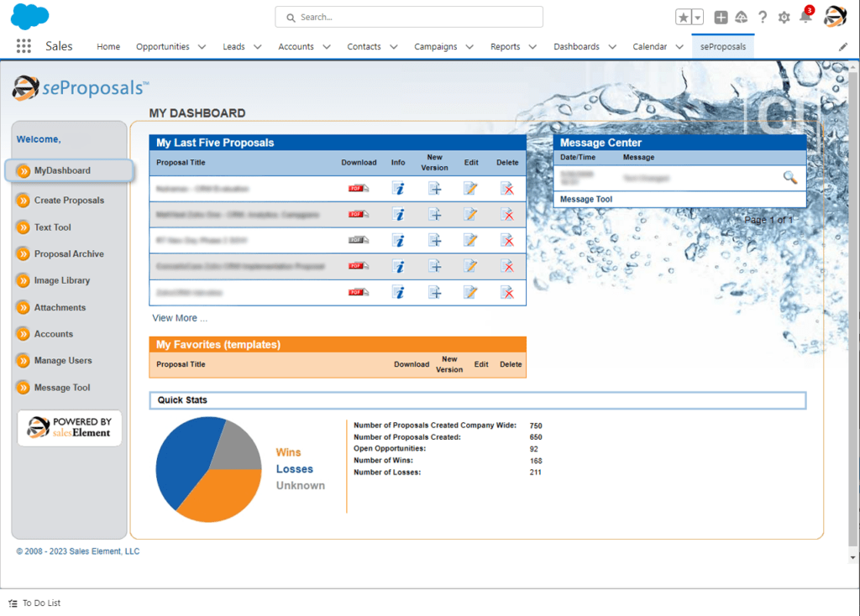Viewport: 860px width, 616px height.
Task: Click the magnifier icon in Message Center
Action: [x=789, y=177]
